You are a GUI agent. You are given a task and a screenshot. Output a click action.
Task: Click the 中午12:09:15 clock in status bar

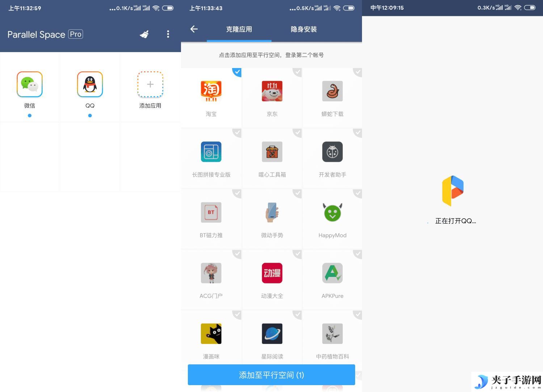click(x=387, y=8)
